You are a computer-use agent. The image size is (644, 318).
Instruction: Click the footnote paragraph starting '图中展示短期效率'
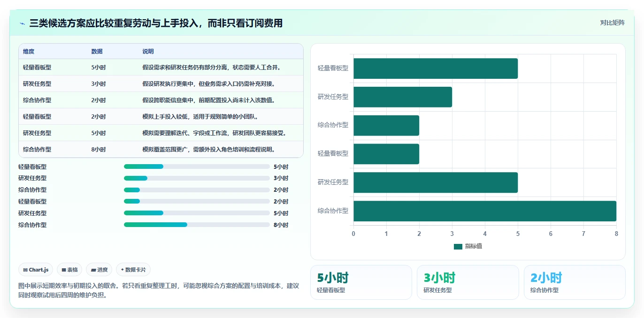[159, 290]
